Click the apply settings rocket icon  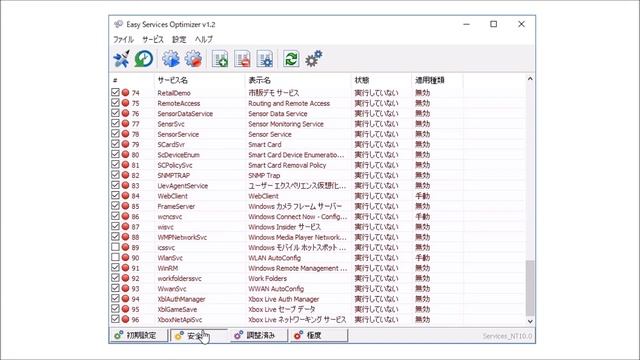pos(121,59)
